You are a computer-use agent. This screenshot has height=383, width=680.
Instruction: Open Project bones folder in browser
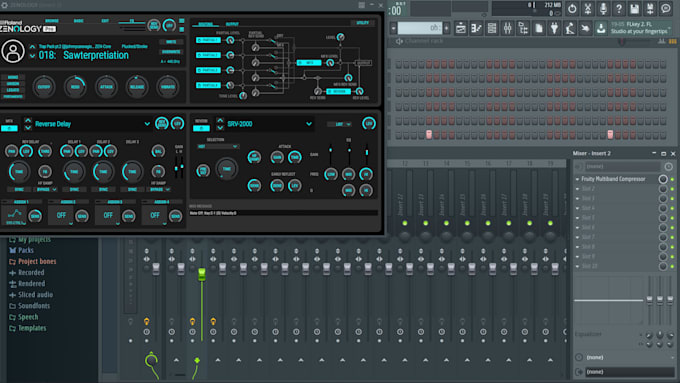37,262
